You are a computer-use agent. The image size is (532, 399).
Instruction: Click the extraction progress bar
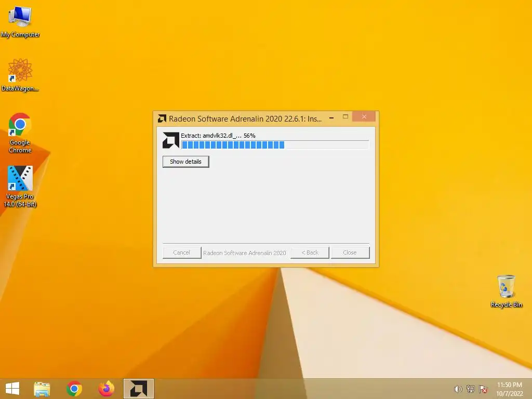click(275, 145)
